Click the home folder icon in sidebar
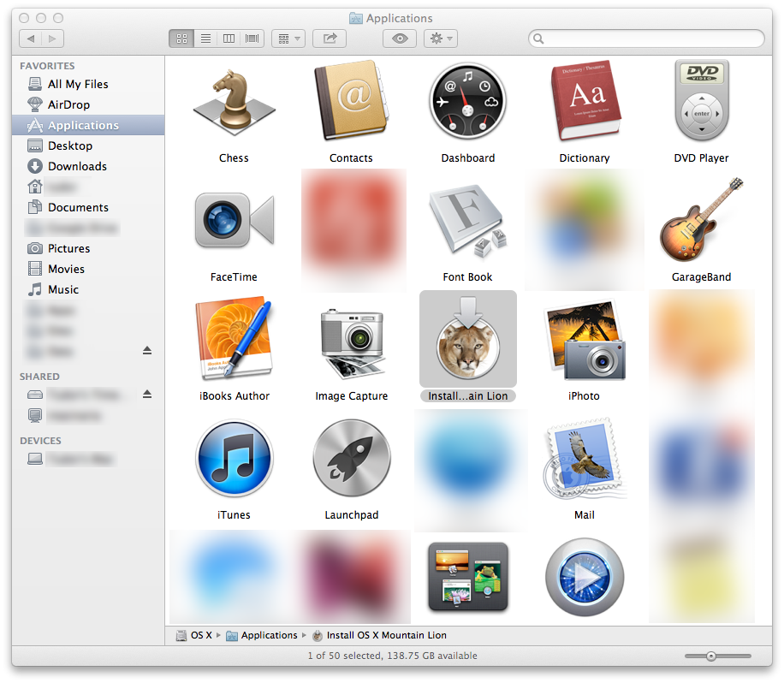 [x=35, y=187]
